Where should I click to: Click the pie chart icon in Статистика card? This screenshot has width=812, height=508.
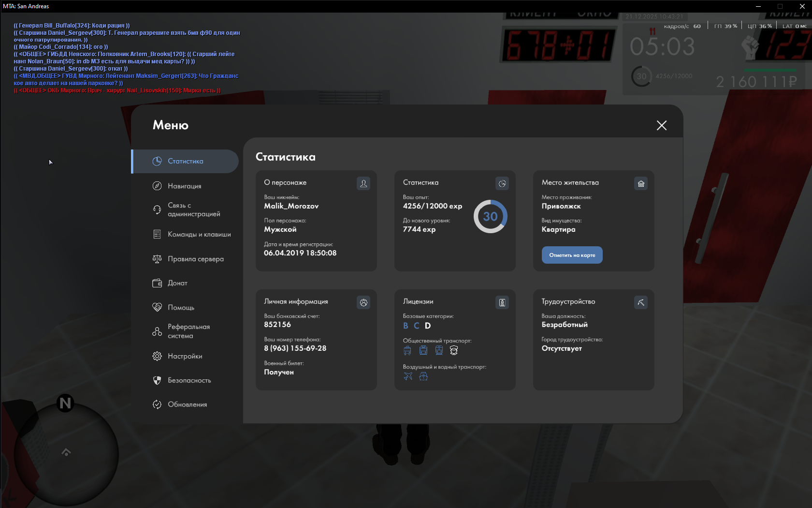pyautogui.click(x=502, y=183)
